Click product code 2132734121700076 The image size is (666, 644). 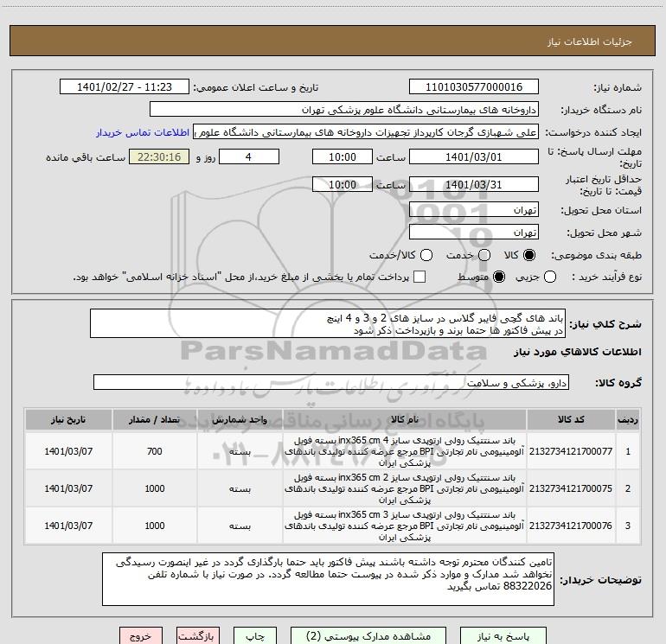571,525
